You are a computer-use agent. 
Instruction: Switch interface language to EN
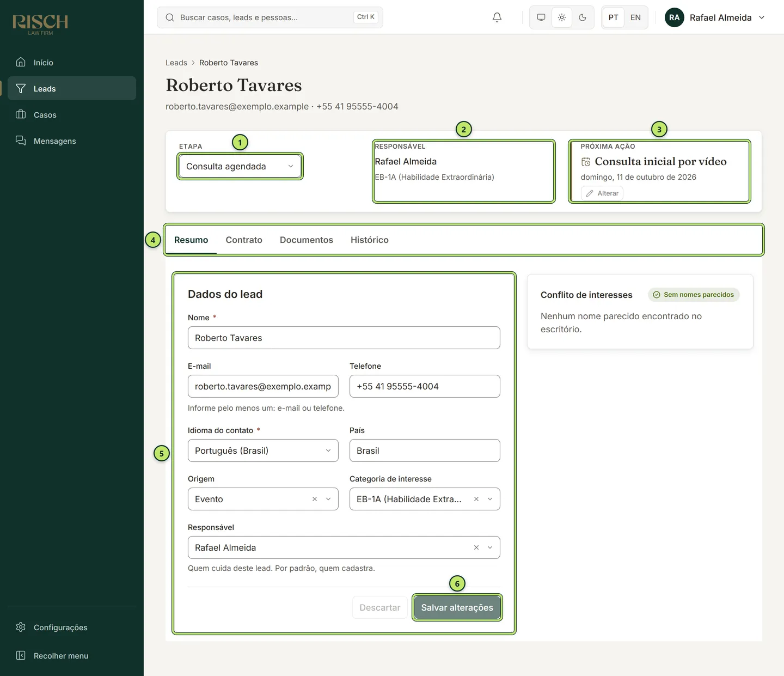click(x=635, y=17)
